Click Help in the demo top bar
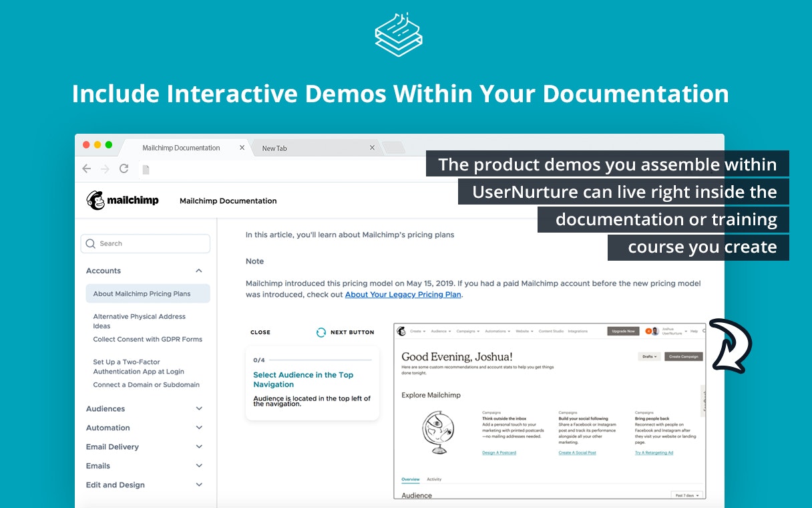The width and height of the screenshot is (812, 508). coord(694,331)
